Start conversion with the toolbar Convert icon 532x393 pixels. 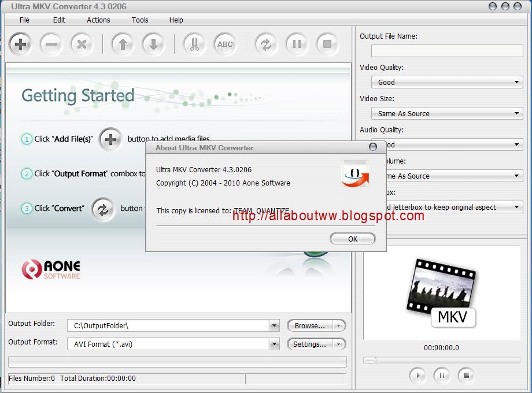click(x=265, y=44)
